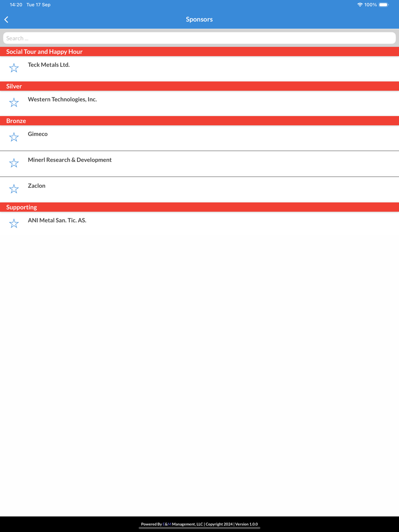Select the Gimeco sponsor row
The width and height of the screenshot is (399, 532).
pos(199,138)
